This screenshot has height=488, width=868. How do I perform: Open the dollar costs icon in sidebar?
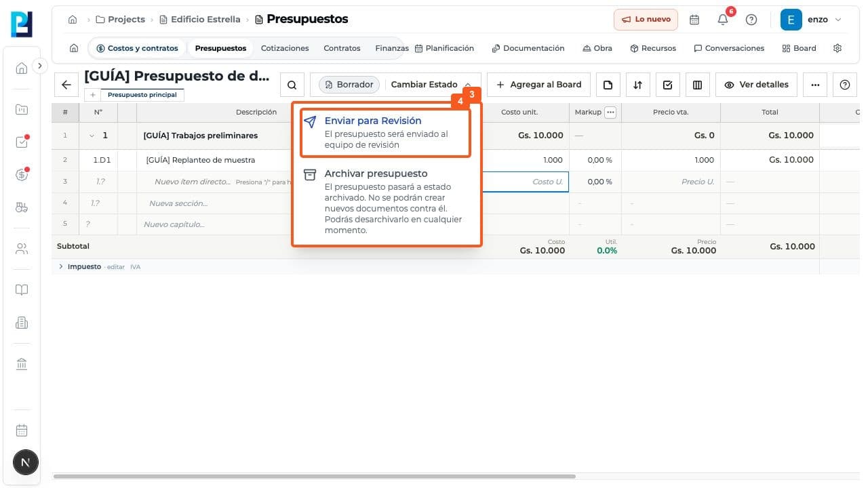point(22,175)
